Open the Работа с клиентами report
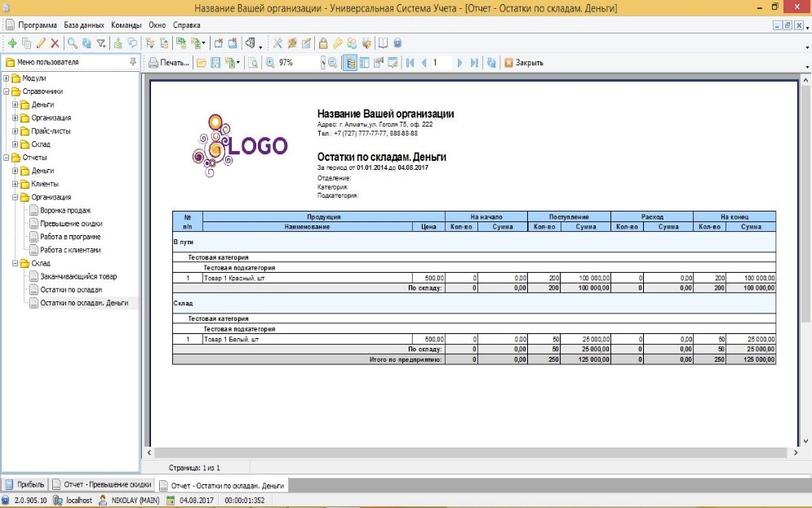The width and height of the screenshot is (812, 508). point(70,250)
